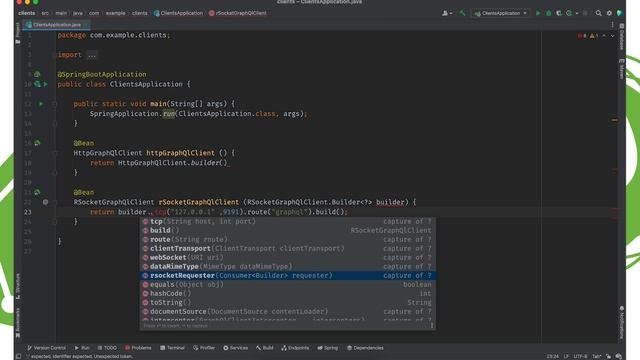This screenshot has height=360, width=640.
Task: Select the ClientsApplication.java editor tab
Action: tap(56, 25)
